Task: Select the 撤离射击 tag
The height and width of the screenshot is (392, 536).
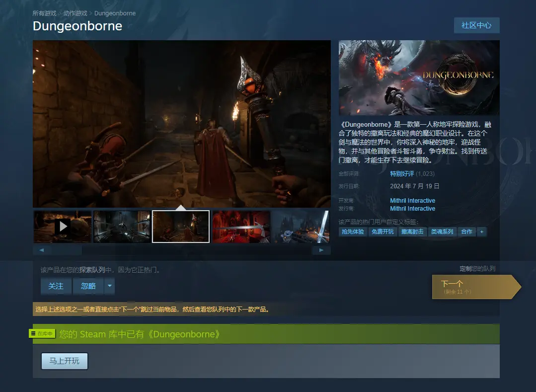Action: 412,232
